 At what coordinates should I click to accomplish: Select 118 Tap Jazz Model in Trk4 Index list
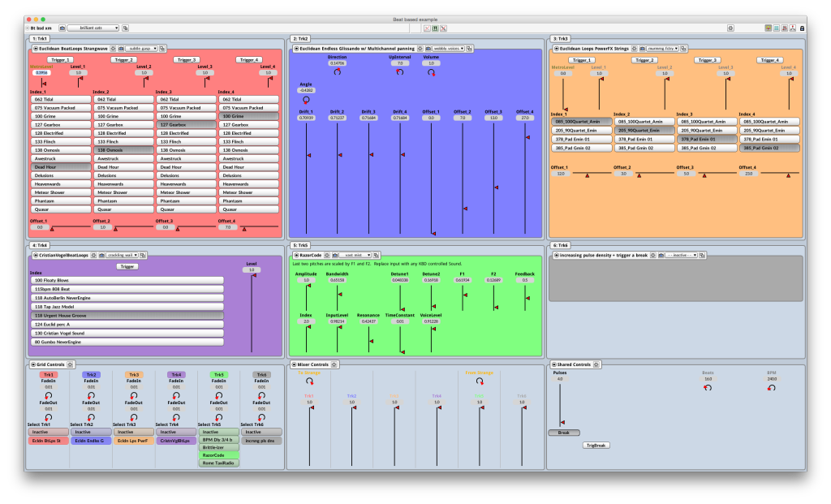point(126,306)
